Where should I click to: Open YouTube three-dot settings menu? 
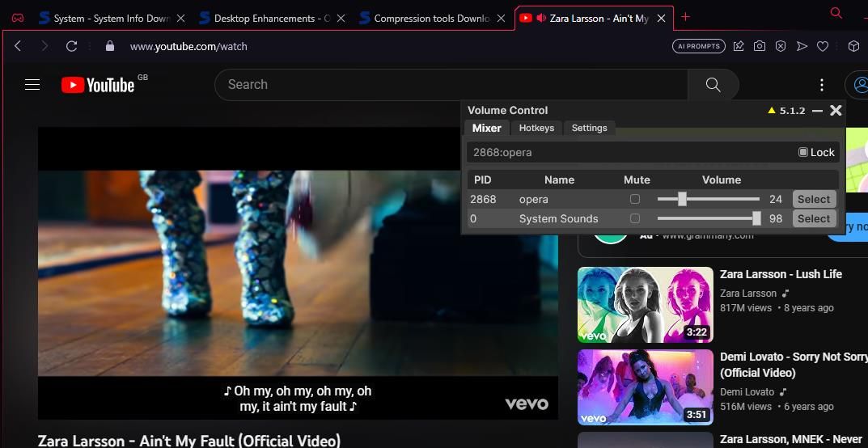coord(821,85)
